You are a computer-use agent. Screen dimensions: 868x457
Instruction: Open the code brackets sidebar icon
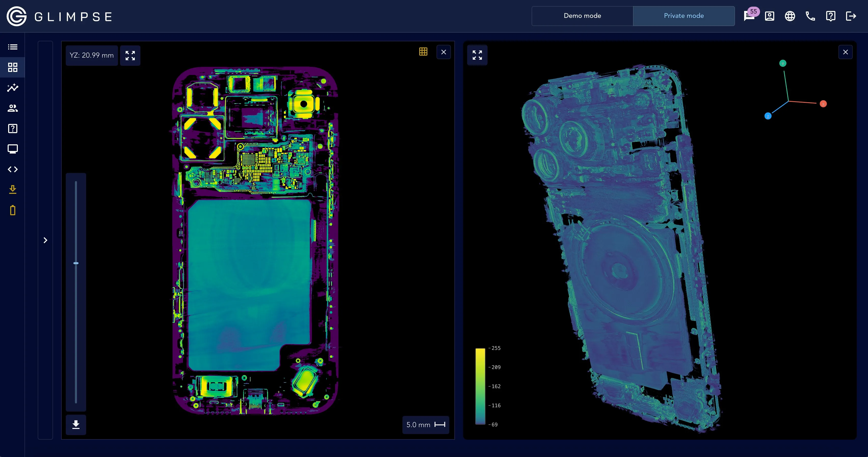[x=12, y=169]
